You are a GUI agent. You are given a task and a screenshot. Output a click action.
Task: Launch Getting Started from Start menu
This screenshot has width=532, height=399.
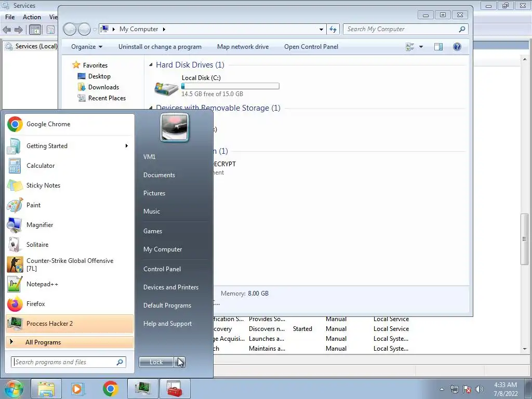pyautogui.click(x=70, y=146)
